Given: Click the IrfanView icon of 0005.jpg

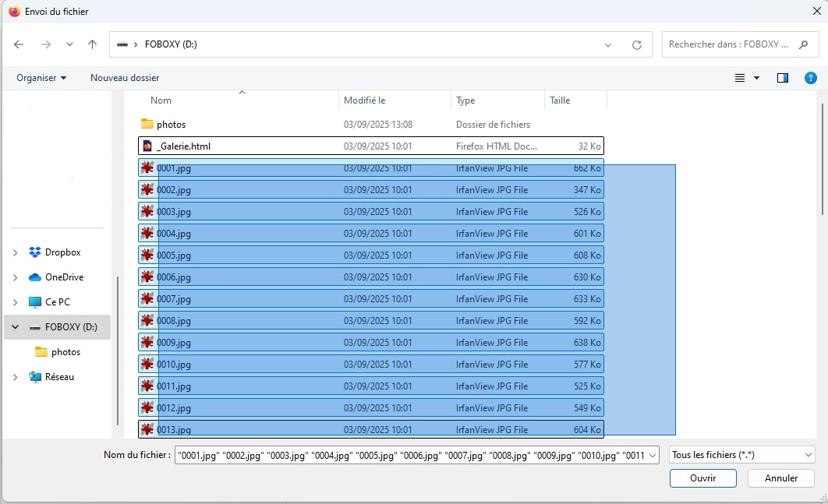Looking at the screenshot, I should click(x=147, y=255).
